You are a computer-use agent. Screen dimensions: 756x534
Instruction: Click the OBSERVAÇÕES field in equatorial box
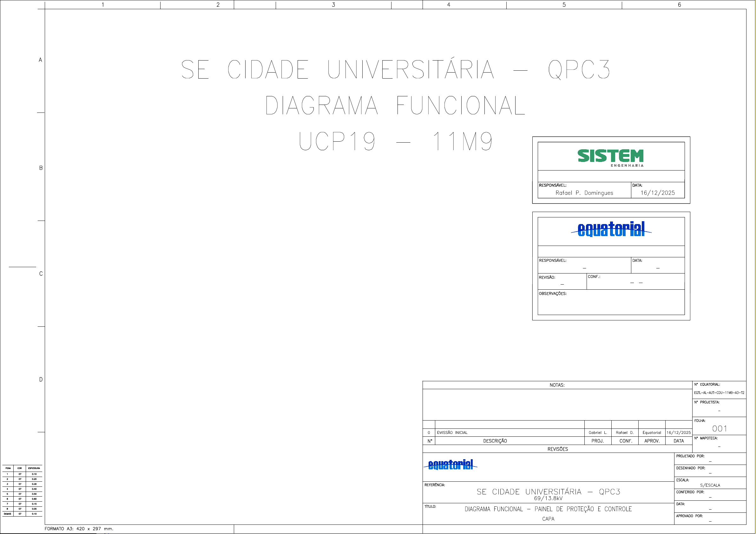click(x=611, y=302)
